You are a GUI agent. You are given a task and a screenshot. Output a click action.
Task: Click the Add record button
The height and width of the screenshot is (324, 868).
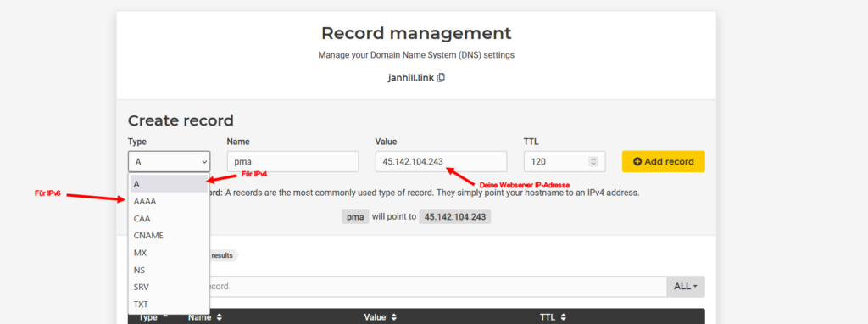point(663,162)
